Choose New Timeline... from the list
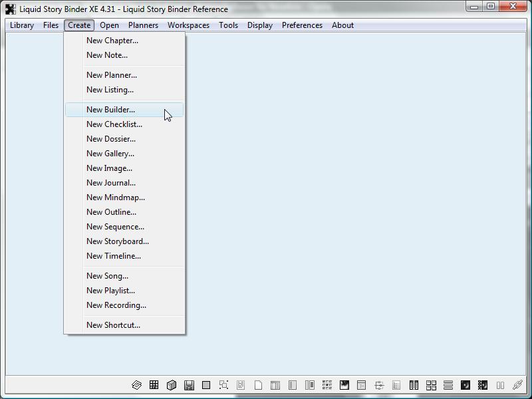532x399 pixels. [114, 256]
